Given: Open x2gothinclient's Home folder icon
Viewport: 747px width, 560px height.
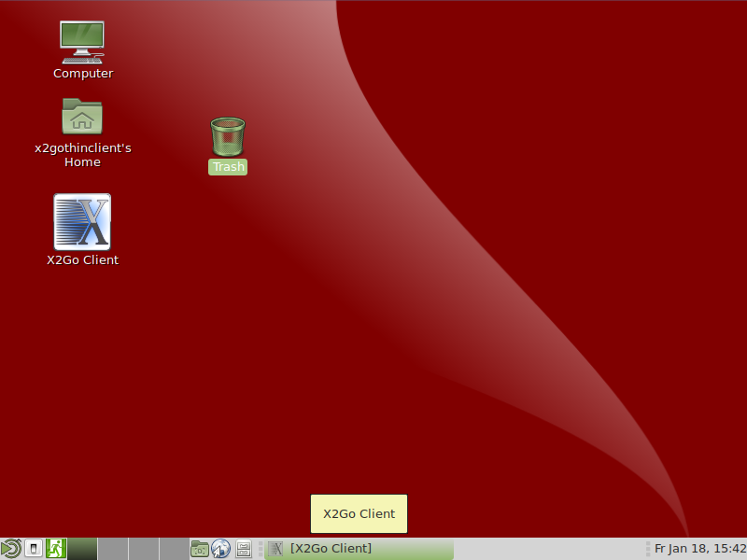Looking at the screenshot, I should 82,117.
